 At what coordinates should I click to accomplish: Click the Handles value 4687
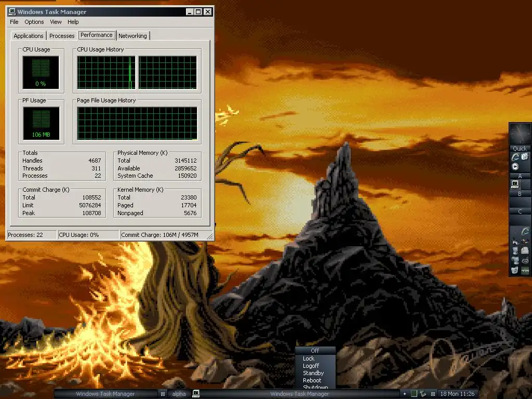(x=95, y=161)
